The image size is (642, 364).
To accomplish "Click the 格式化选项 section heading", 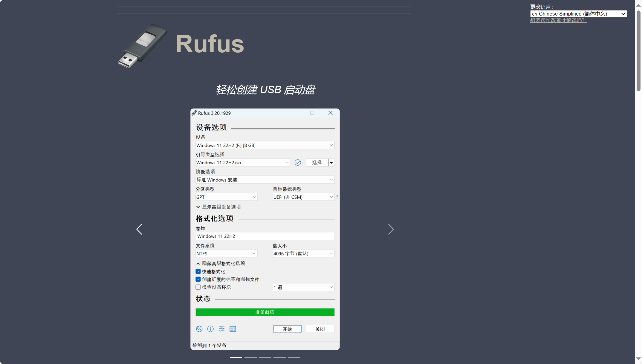I will (x=215, y=218).
